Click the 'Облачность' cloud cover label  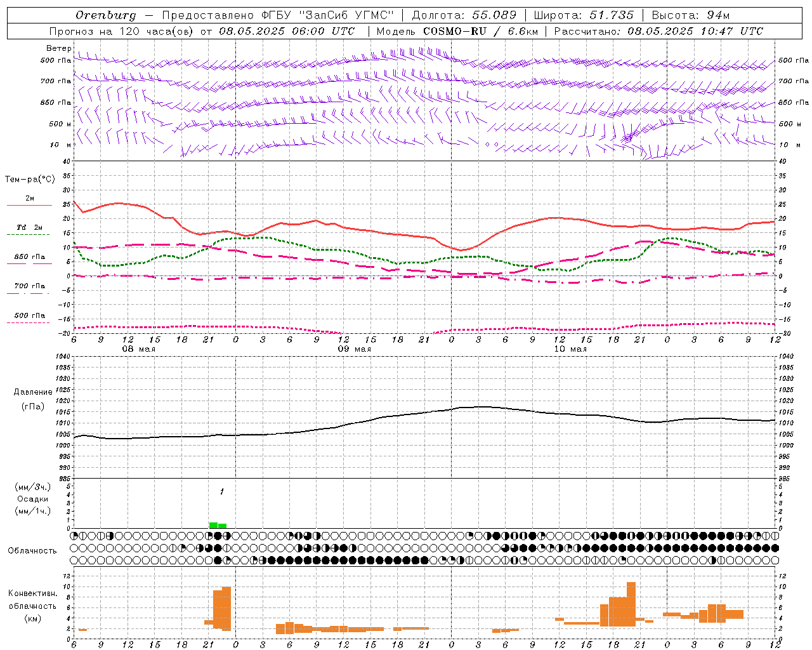(x=32, y=550)
